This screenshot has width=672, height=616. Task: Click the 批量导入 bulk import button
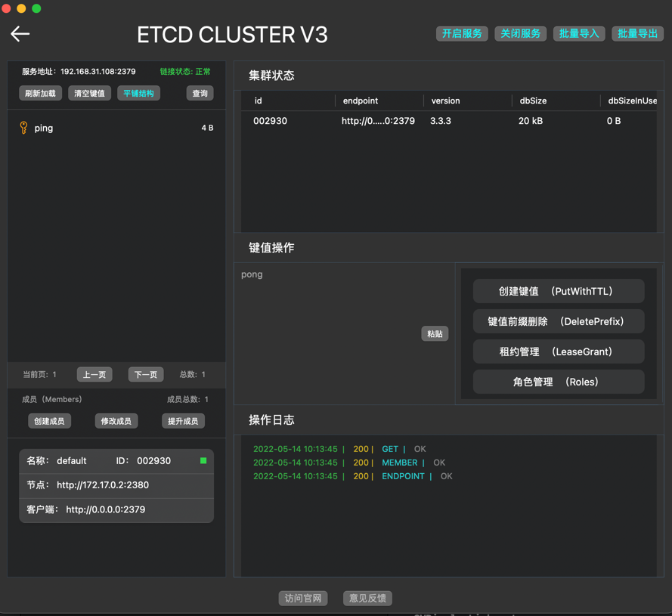pos(579,33)
